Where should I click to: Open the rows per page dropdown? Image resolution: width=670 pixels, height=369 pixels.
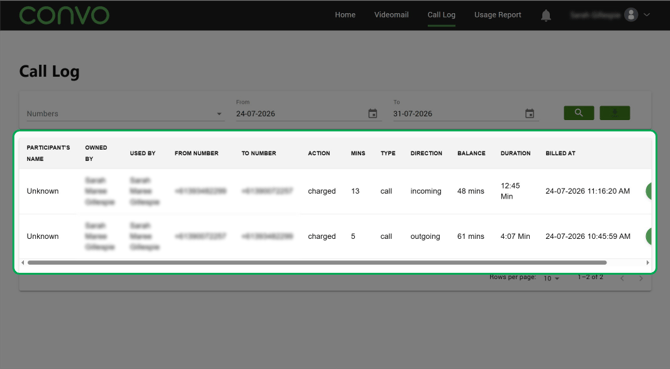click(551, 278)
